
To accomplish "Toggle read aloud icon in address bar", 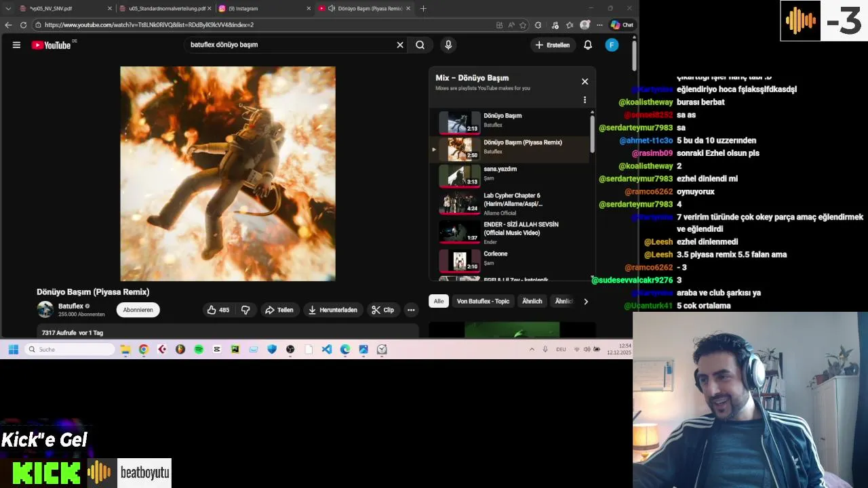I will click(x=511, y=25).
